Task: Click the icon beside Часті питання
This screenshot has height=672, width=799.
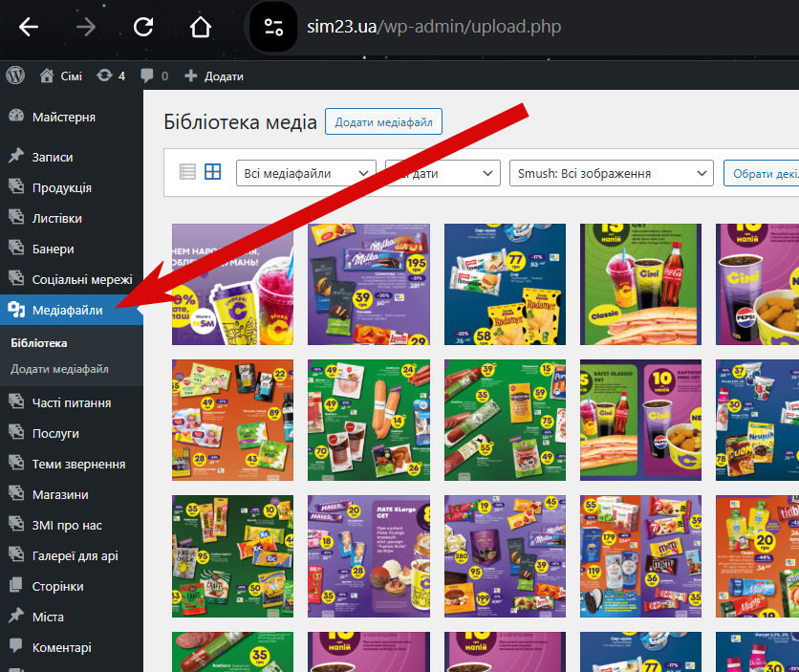Action: point(16,401)
